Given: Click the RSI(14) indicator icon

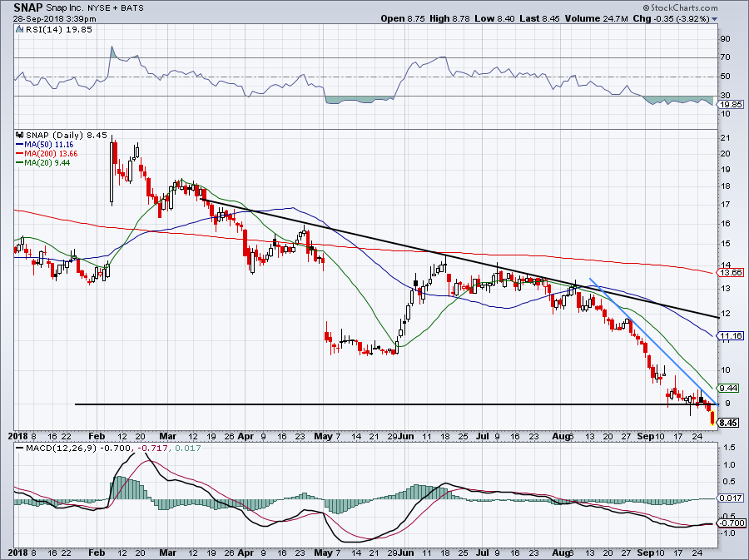Looking at the screenshot, I should coord(20,29).
